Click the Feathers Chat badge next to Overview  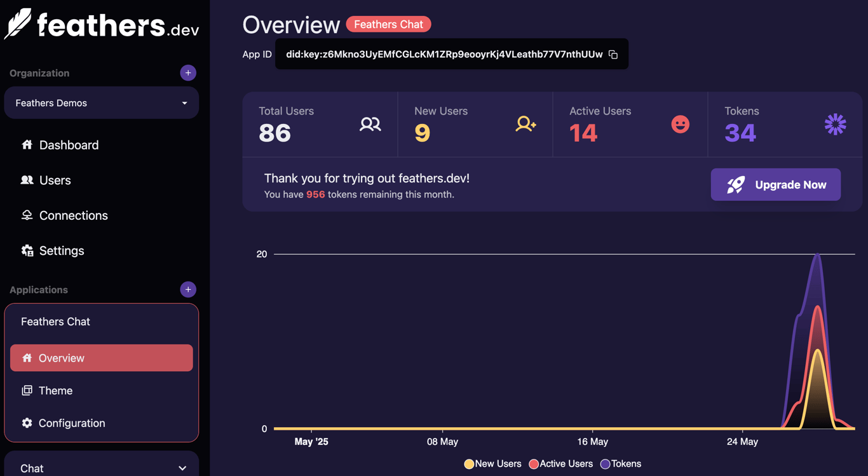(388, 24)
